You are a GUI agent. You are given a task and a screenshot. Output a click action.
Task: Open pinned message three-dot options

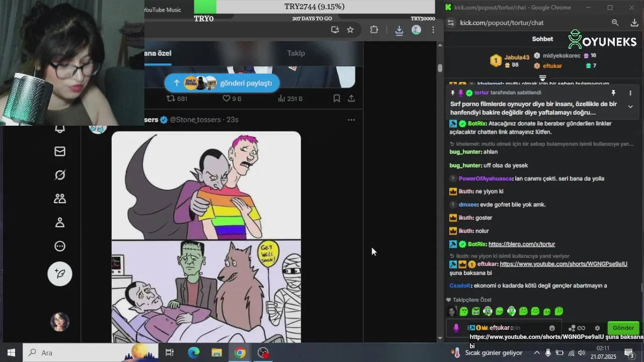(x=630, y=93)
